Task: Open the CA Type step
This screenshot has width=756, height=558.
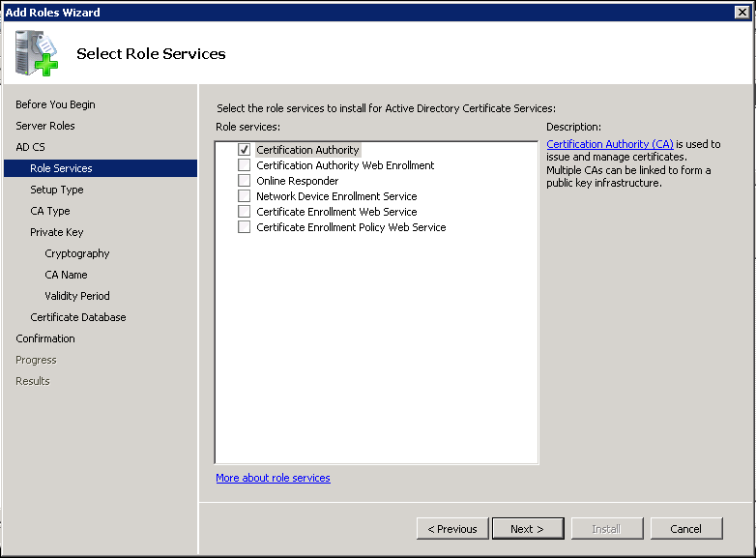Action: [50, 211]
